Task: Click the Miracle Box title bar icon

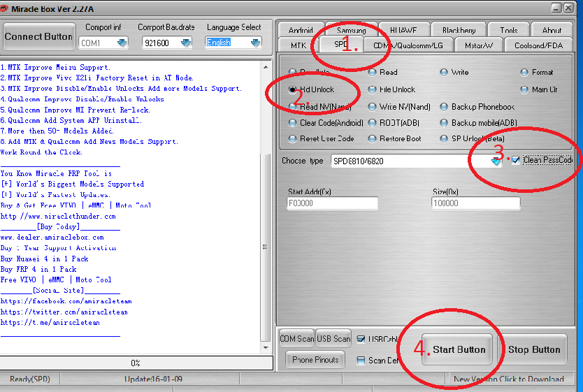Action: pos(3,8)
